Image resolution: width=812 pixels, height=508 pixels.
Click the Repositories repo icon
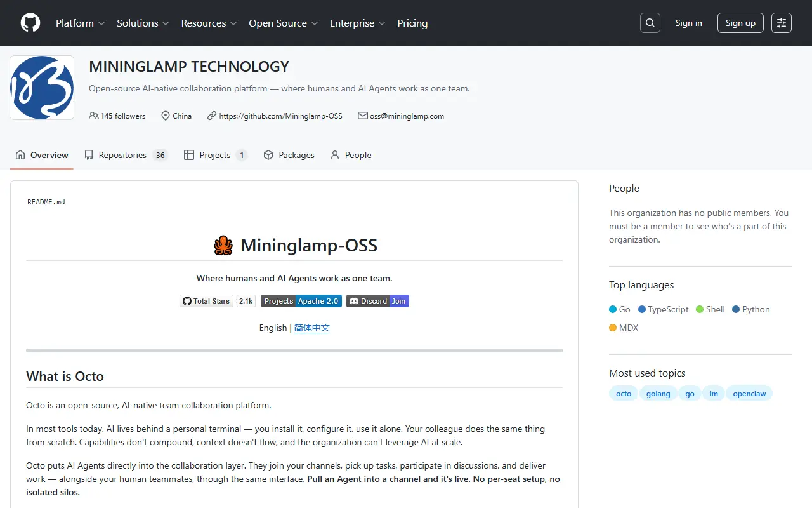pos(89,155)
